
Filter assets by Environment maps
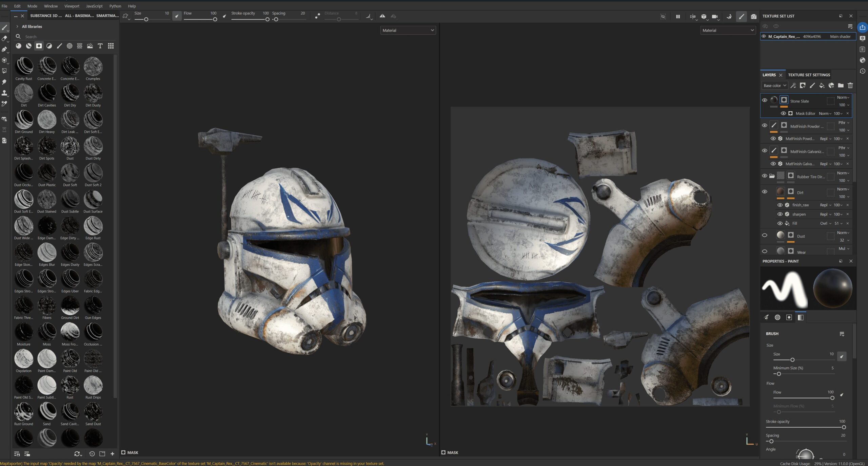tap(90, 46)
